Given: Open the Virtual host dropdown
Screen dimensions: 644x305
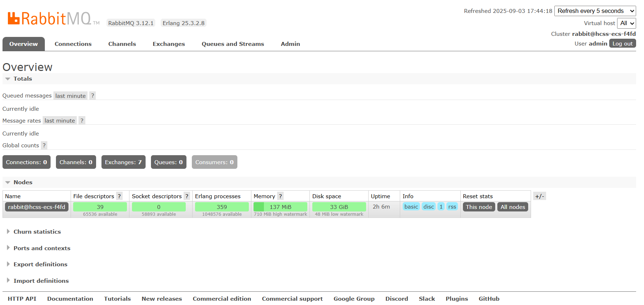Looking at the screenshot, I should (626, 23).
